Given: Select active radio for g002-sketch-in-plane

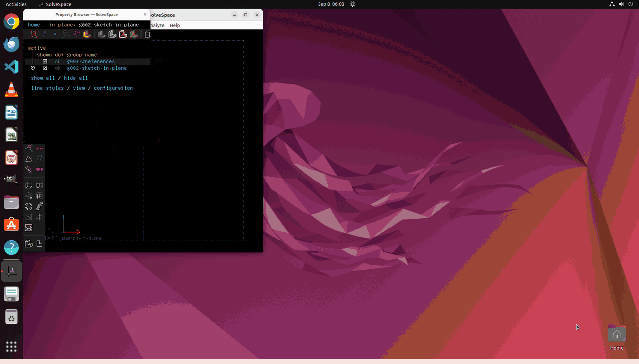Looking at the screenshot, I should click(x=33, y=68).
